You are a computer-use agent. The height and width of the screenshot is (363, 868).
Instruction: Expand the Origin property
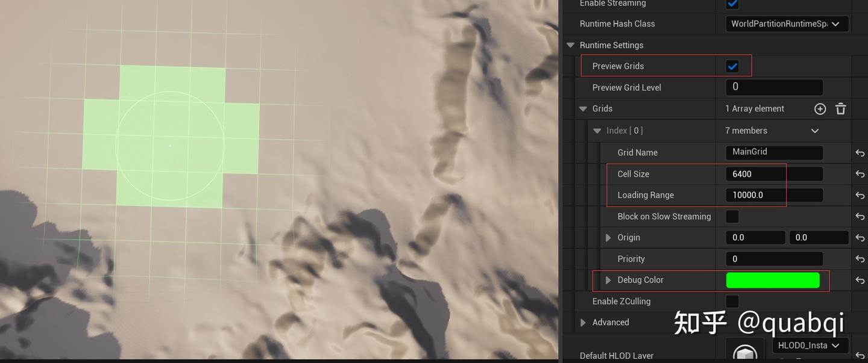(x=608, y=237)
